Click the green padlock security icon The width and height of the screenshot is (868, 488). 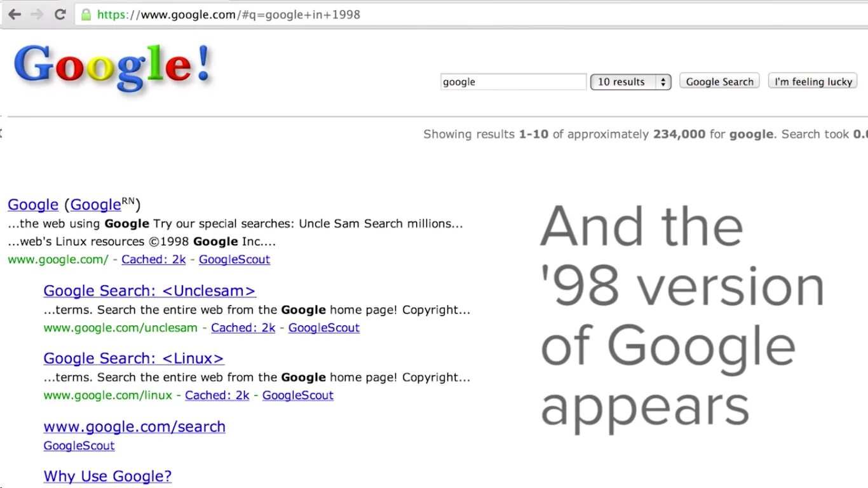(x=86, y=14)
